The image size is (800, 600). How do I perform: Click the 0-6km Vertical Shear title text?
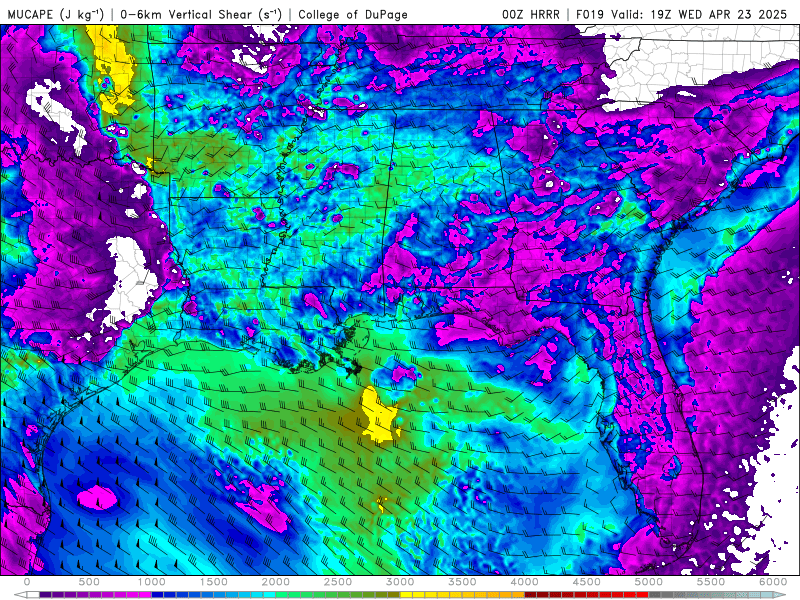201,14
